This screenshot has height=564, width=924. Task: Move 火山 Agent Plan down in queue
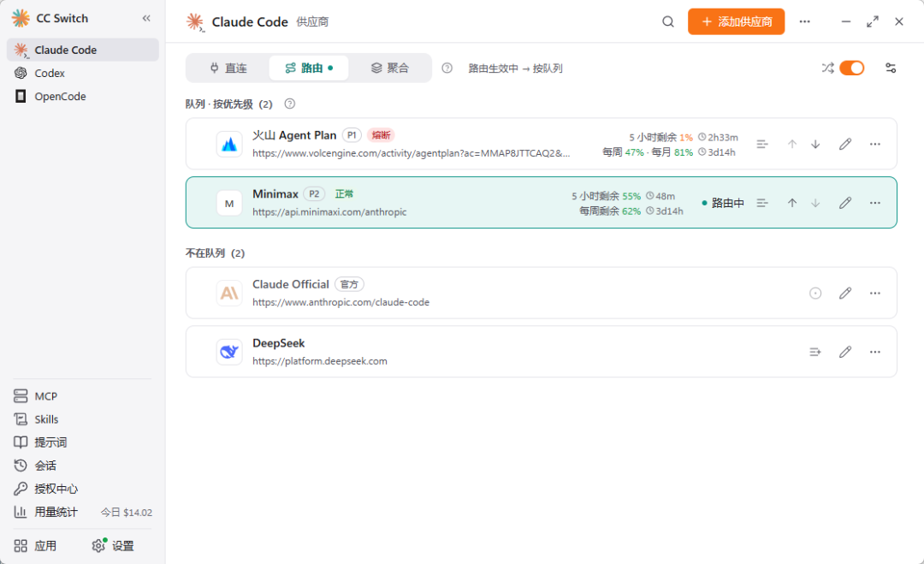click(x=815, y=144)
